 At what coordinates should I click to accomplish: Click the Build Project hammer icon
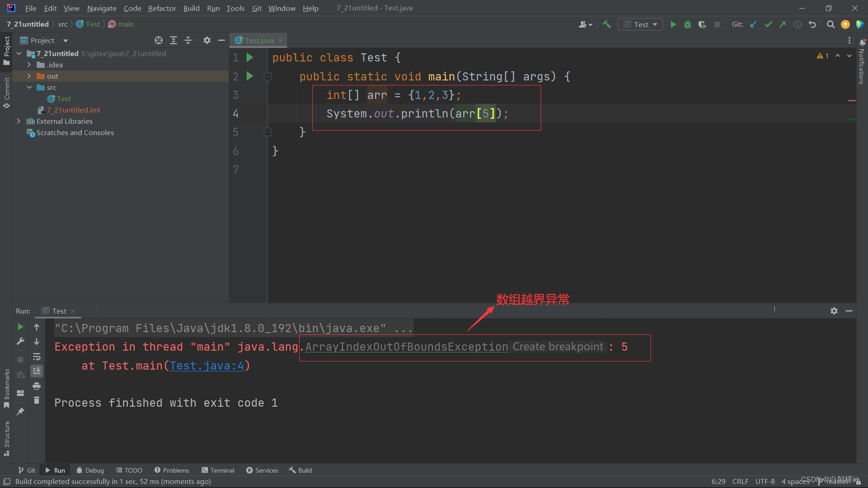(x=607, y=24)
